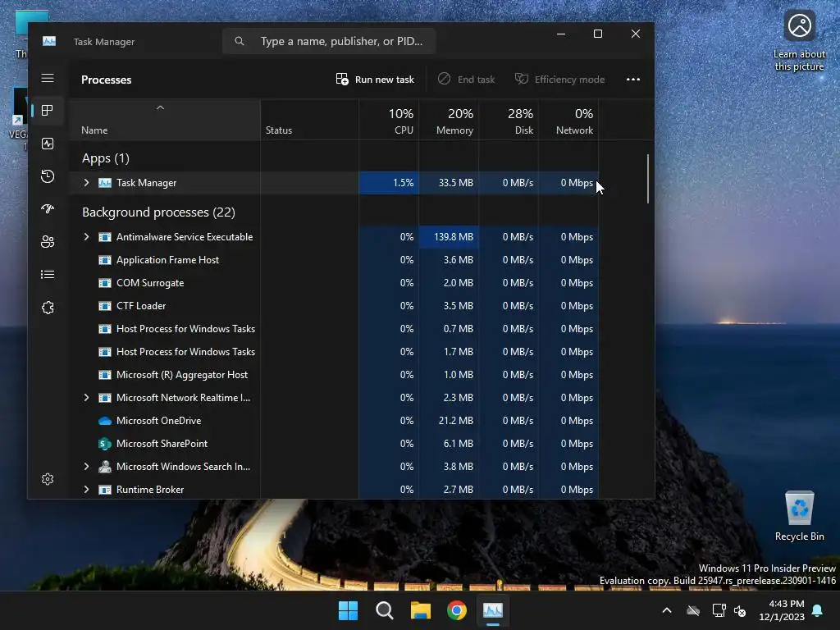Image resolution: width=840 pixels, height=630 pixels.
Task: Select the Processes page icon in sidebar
Action: (47, 111)
